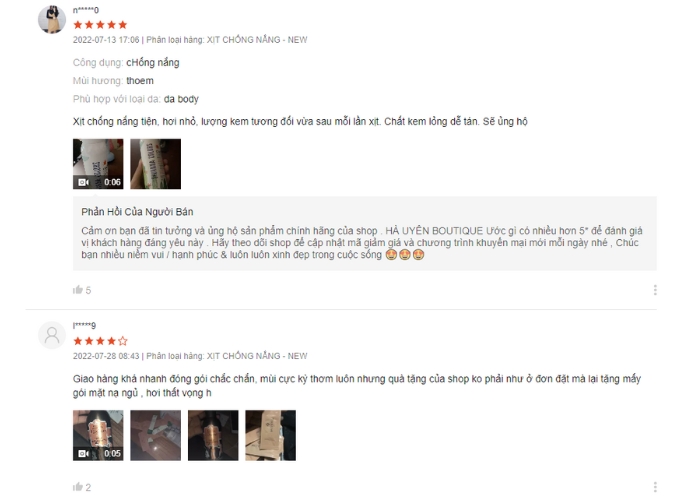Click first review's date and variant line
The image size is (700, 500).
pyautogui.click(x=190, y=40)
